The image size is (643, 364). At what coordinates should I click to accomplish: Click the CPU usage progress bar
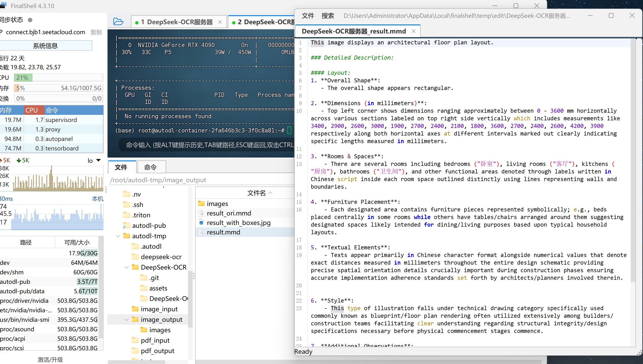tap(58, 78)
